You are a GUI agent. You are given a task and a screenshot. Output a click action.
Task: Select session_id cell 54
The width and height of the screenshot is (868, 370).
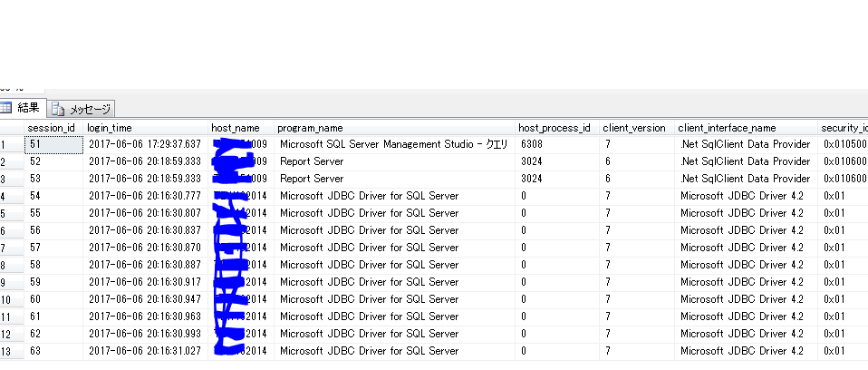tap(53, 196)
